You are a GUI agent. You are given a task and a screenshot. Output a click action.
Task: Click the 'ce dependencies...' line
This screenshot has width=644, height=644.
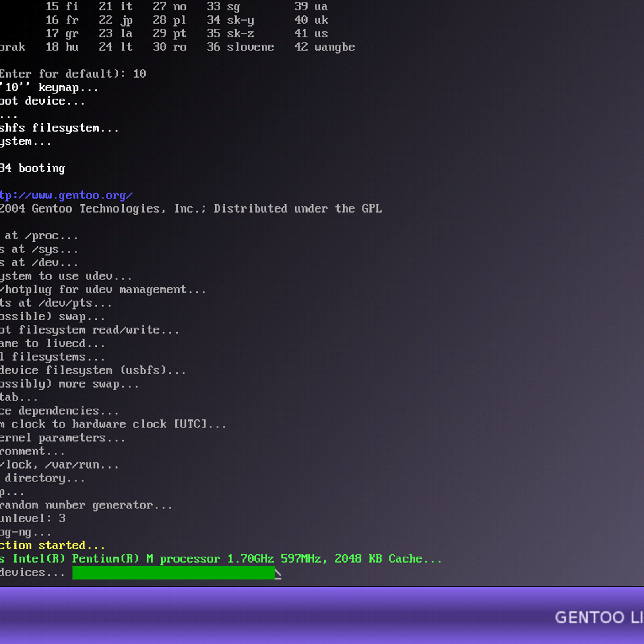(x=59, y=411)
